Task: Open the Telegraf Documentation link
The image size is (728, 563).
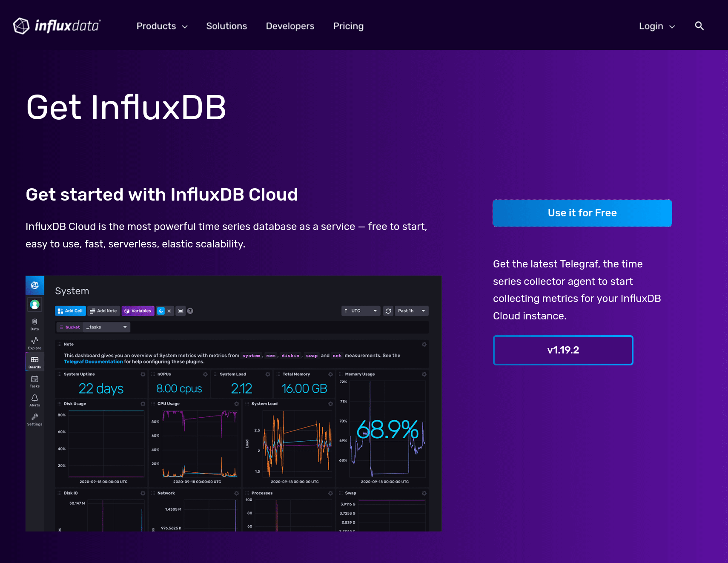Action: click(93, 361)
